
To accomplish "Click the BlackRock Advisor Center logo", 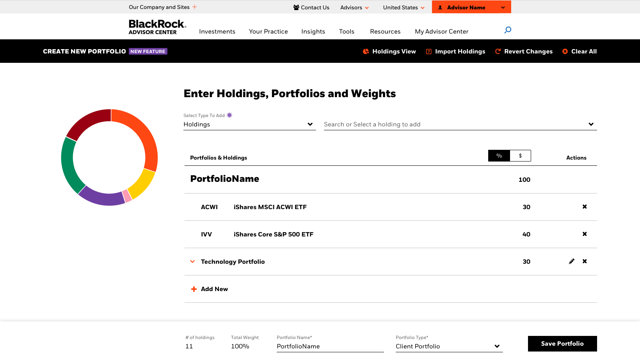I will coord(158,27).
